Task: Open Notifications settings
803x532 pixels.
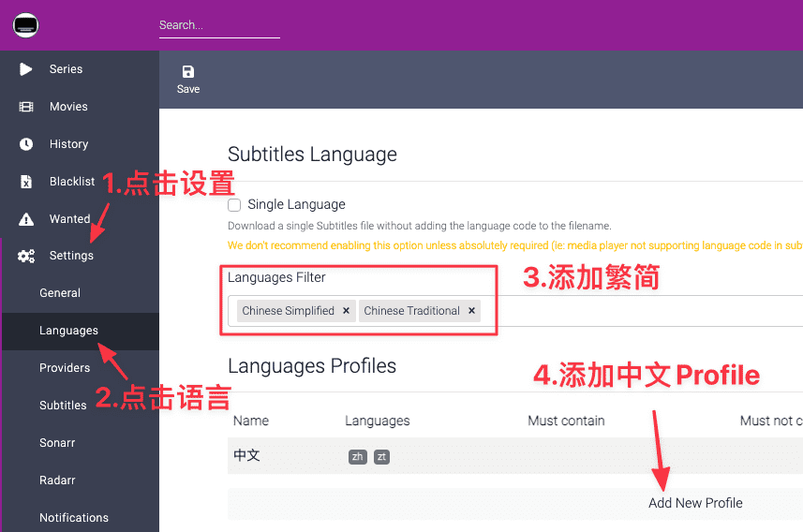Action: click(x=74, y=518)
